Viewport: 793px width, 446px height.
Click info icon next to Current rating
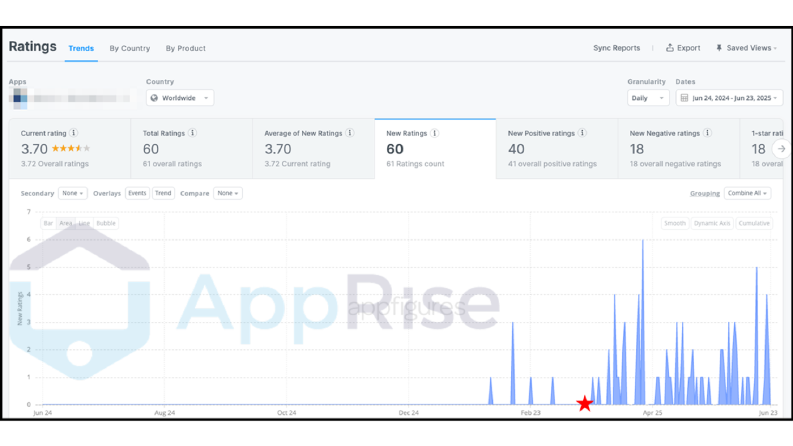tap(73, 133)
